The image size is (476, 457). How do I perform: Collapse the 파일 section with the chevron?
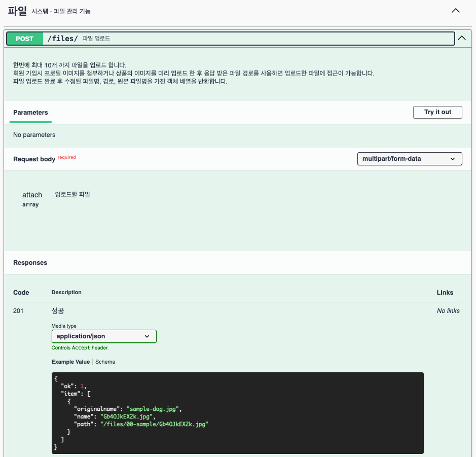point(456,11)
